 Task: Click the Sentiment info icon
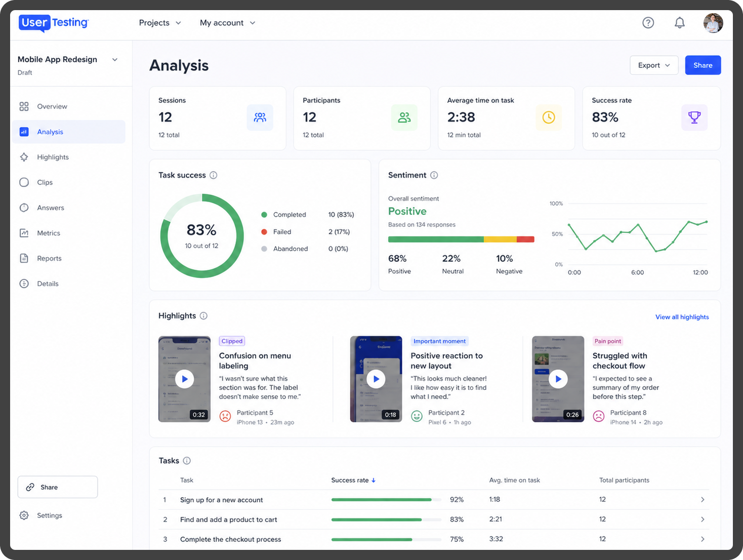(x=434, y=175)
